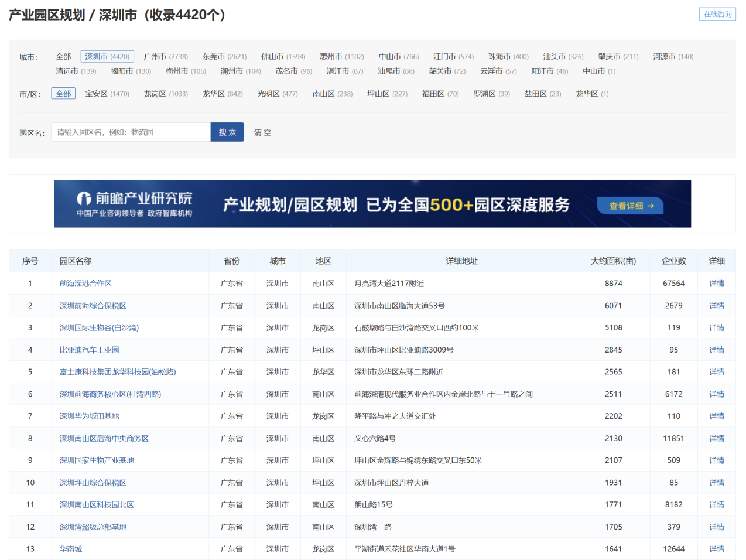Choose 汕尾市 (86) filter
746x560 pixels.
[396, 71]
